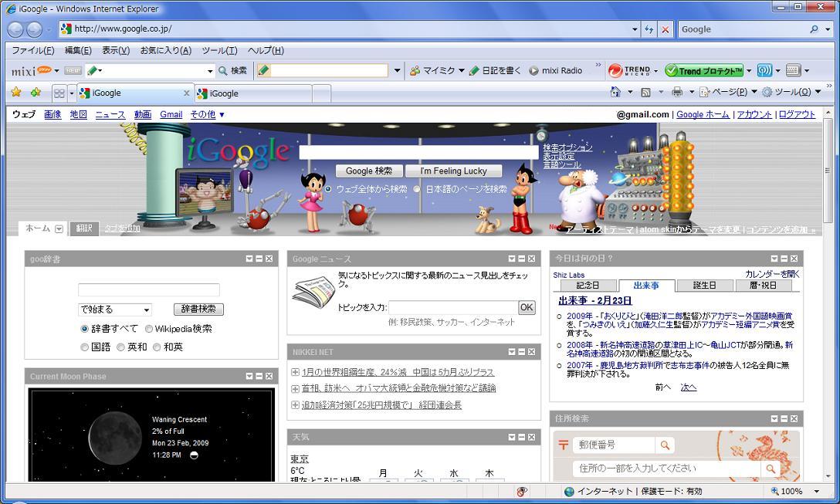Open the ホーム tab dropdown arrow
Viewport: 840px width, 504px height.
point(59,229)
